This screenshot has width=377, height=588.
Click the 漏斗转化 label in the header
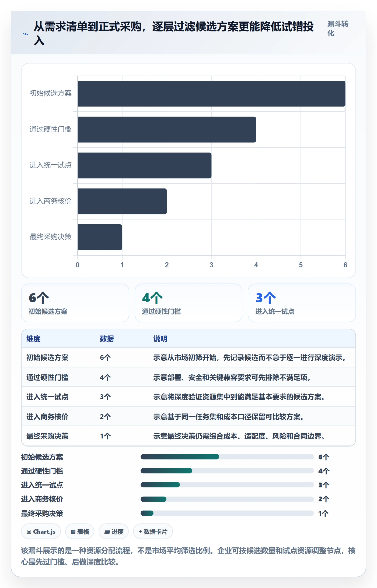338,29
